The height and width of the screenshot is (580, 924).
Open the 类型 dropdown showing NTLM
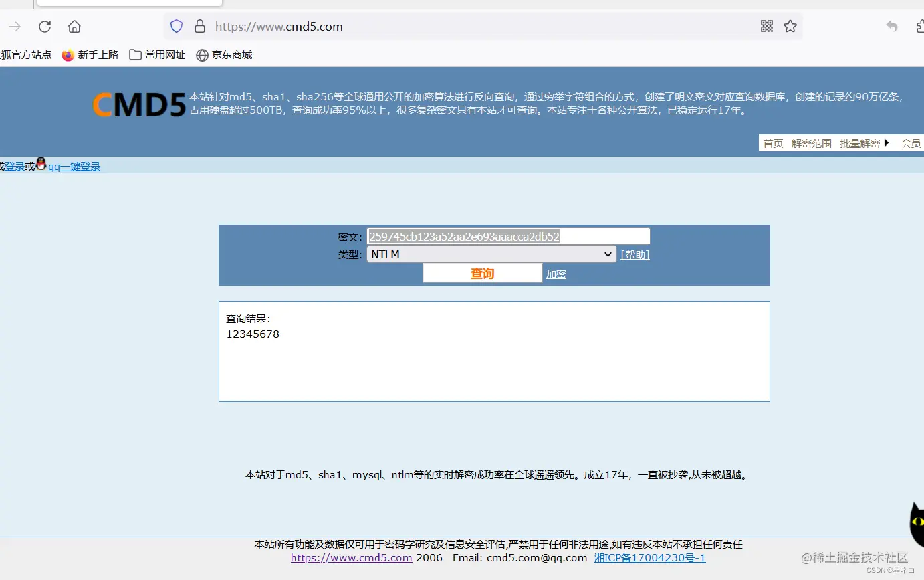(x=491, y=254)
